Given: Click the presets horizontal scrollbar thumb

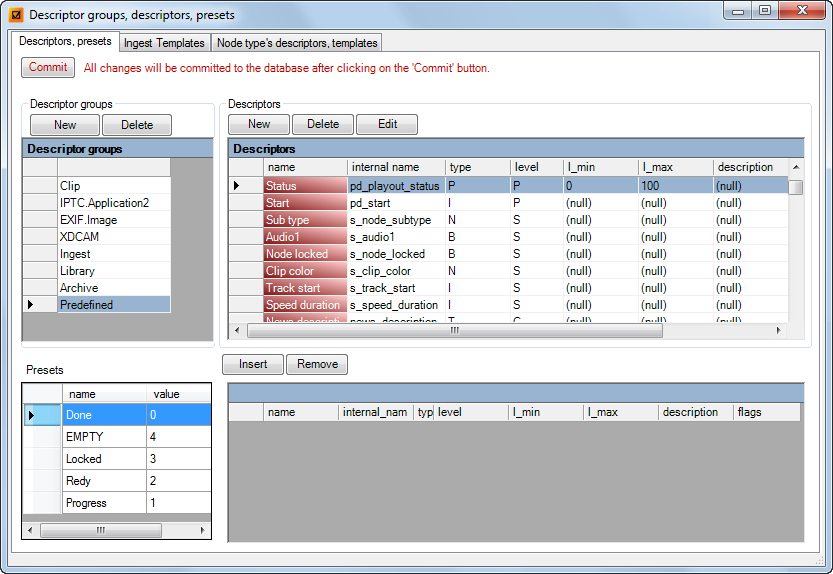Looking at the screenshot, I should (x=101, y=530).
